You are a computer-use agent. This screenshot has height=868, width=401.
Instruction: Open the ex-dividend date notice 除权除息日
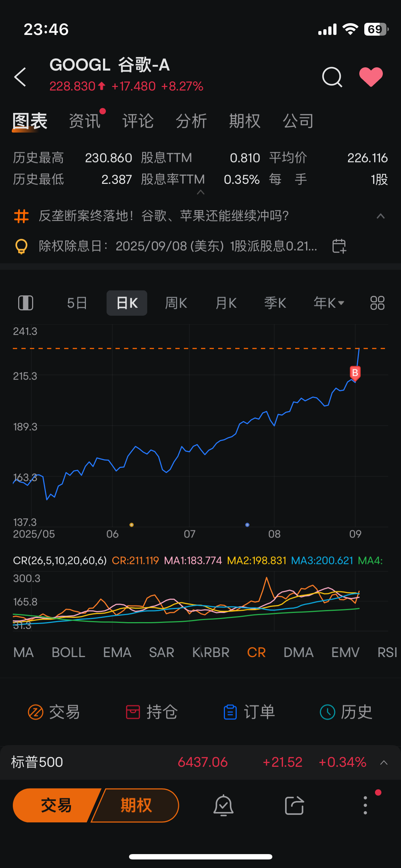[178, 246]
